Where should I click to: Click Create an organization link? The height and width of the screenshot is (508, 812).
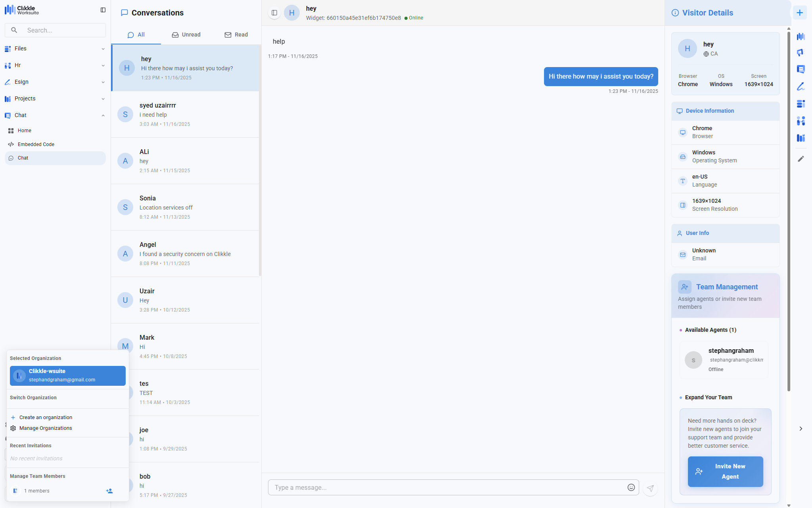pyautogui.click(x=46, y=418)
